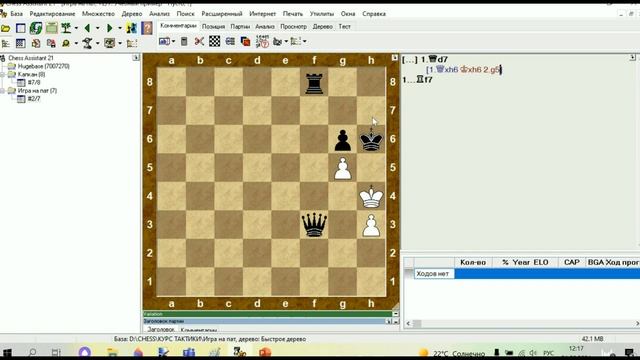Open the База menu

click(x=16, y=14)
